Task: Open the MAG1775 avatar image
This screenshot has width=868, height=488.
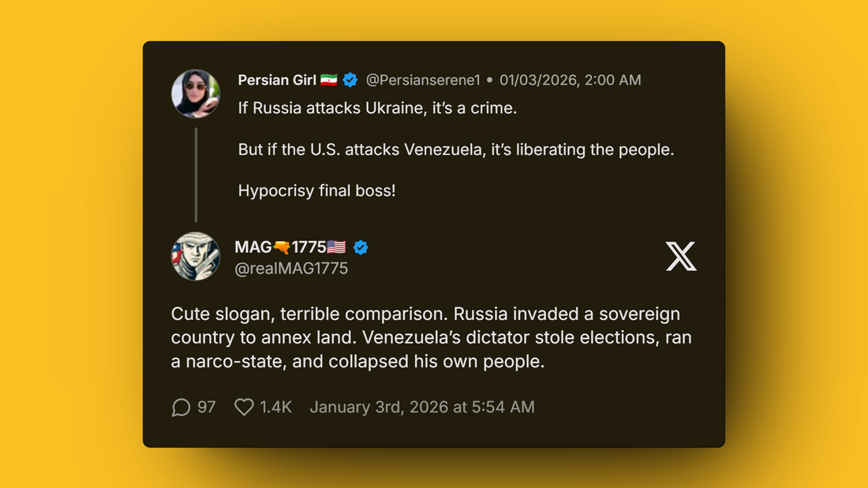Action: (x=195, y=256)
